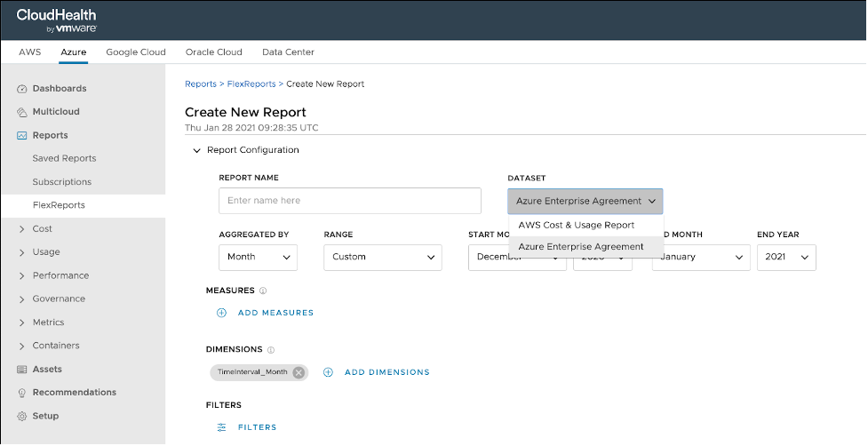Select AWS Cost & Usage Report option
Screen dimensions: 868x446
585,226
